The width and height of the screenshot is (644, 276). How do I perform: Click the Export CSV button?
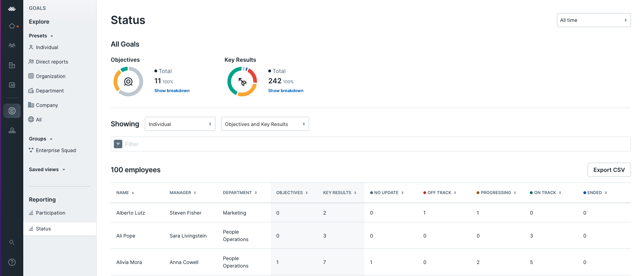point(609,170)
